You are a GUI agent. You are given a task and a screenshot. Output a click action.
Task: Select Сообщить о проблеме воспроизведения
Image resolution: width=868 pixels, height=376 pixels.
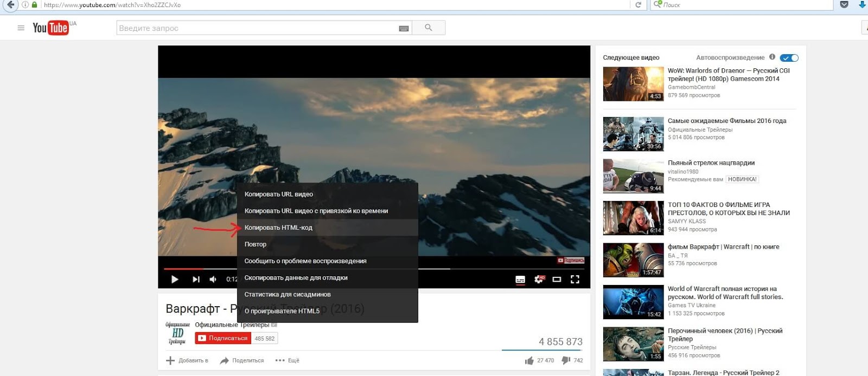pos(327,261)
